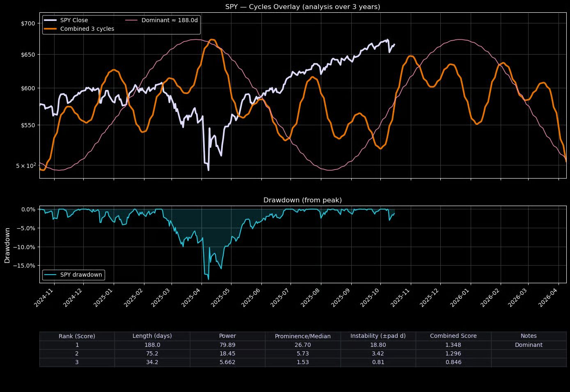Click the "Dominant" cell in the Notes column

point(529,345)
